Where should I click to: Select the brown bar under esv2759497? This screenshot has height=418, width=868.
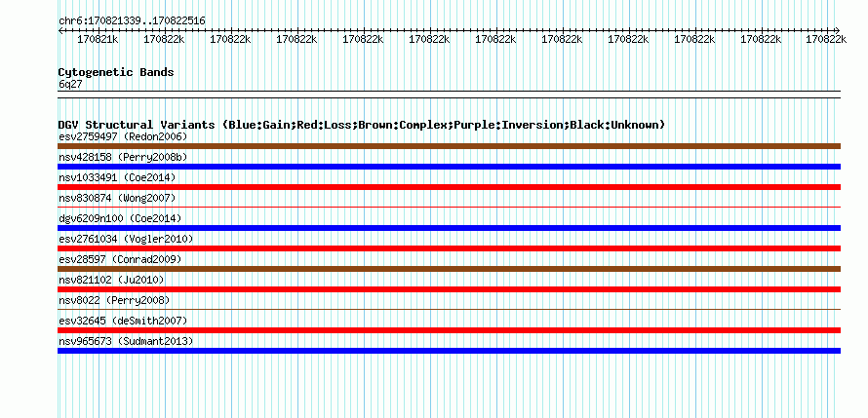point(449,146)
